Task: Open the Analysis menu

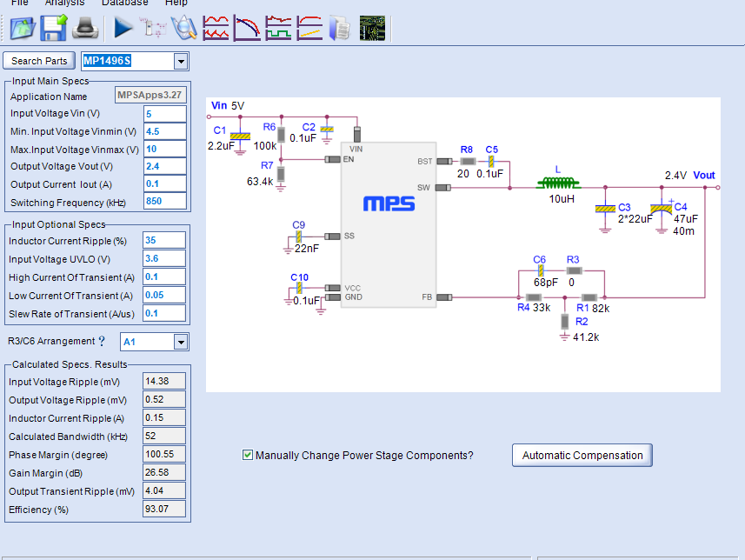Action: pos(64,3)
